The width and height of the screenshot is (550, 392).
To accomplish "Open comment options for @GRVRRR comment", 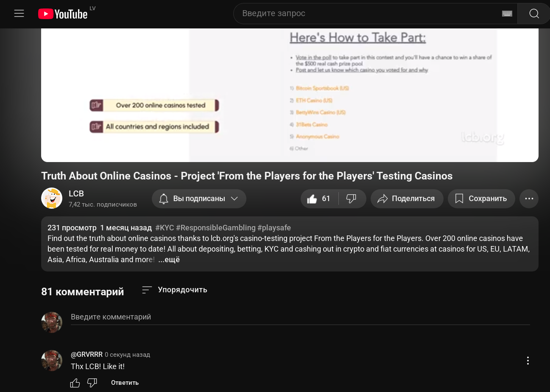I will (x=528, y=361).
